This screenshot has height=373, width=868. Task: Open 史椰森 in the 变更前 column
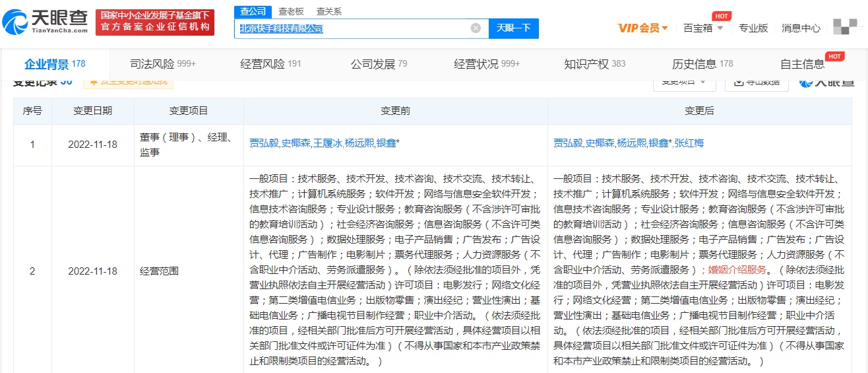[x=296, y=143]
